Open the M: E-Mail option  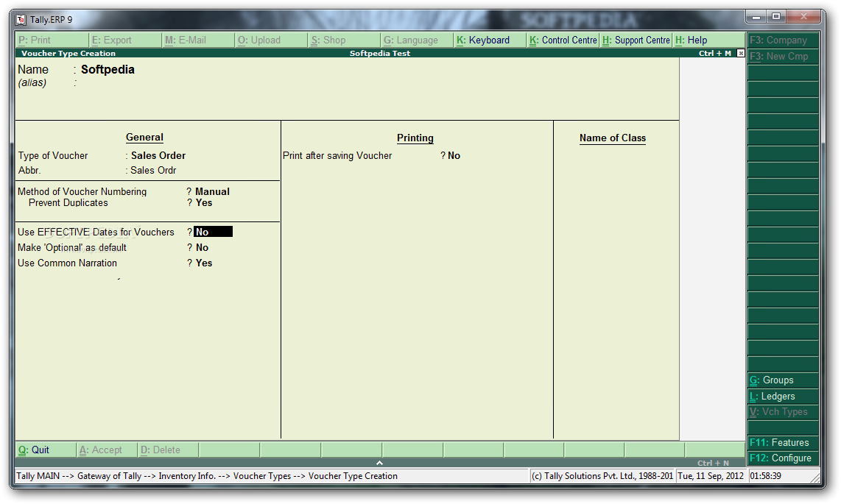198,40
